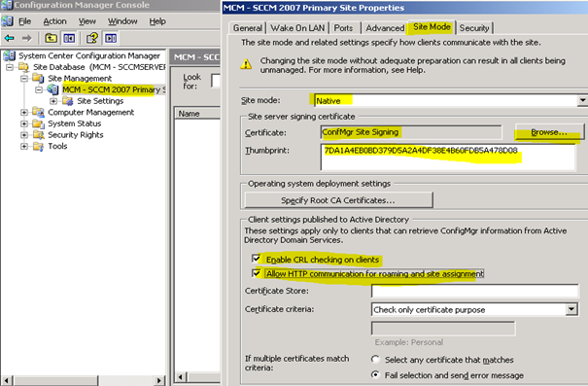Select 'Fail selection and send error message'
Screen dimensions: 588x386
coord(375,374)
